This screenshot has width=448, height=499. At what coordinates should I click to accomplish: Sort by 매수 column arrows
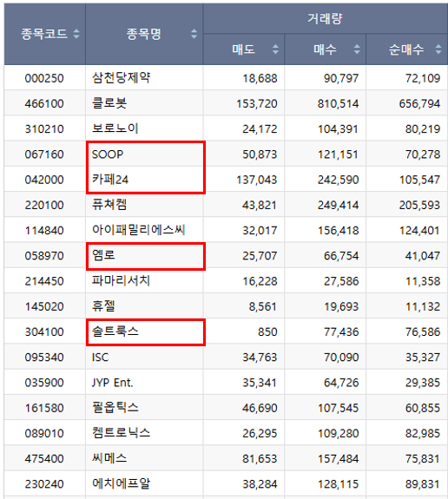point(357,49)
